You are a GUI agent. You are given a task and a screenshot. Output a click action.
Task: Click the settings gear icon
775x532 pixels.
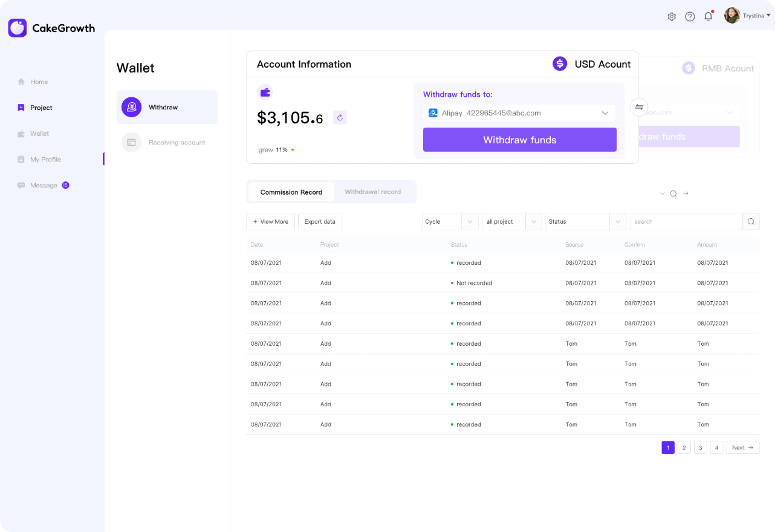[x=672, y=16]
